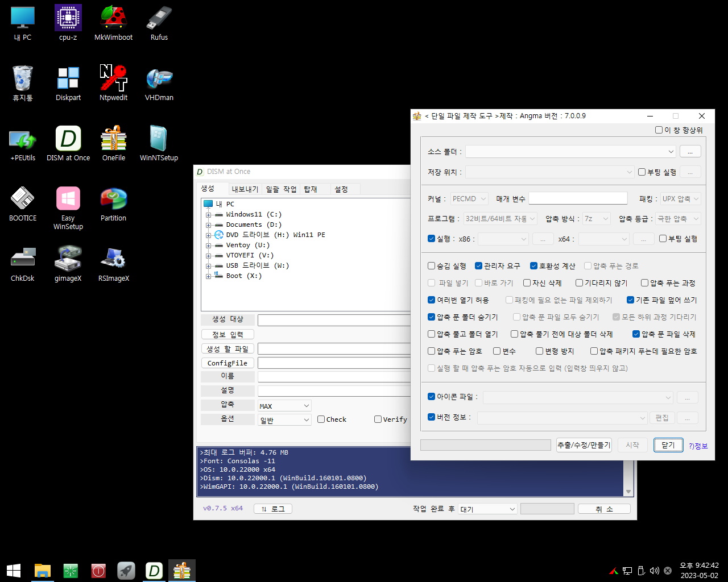
Task: Select the DISM at Once desktop icon
Action: coord(68,143)
